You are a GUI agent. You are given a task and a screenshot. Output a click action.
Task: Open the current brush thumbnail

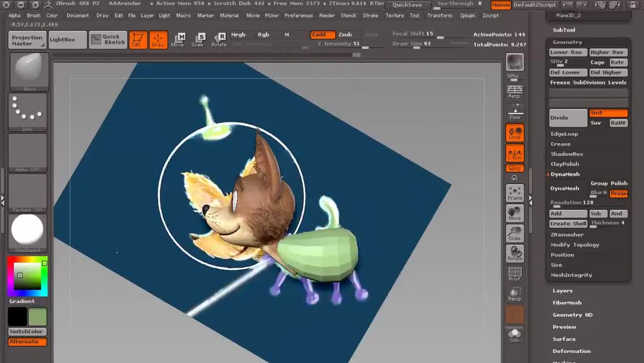tap(29, 71)
